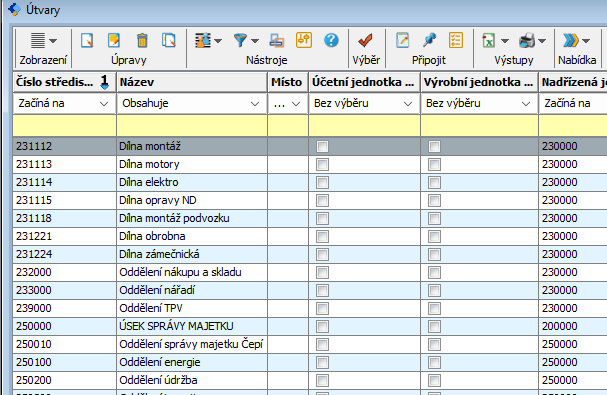
Task: Open dropdown arrow next to printer icon
Action: [542, 41]
